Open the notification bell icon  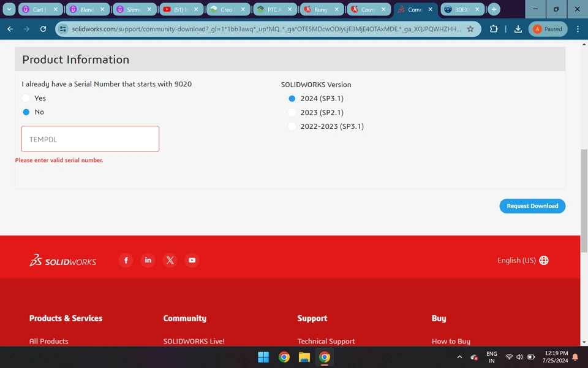tap(575, 357)
